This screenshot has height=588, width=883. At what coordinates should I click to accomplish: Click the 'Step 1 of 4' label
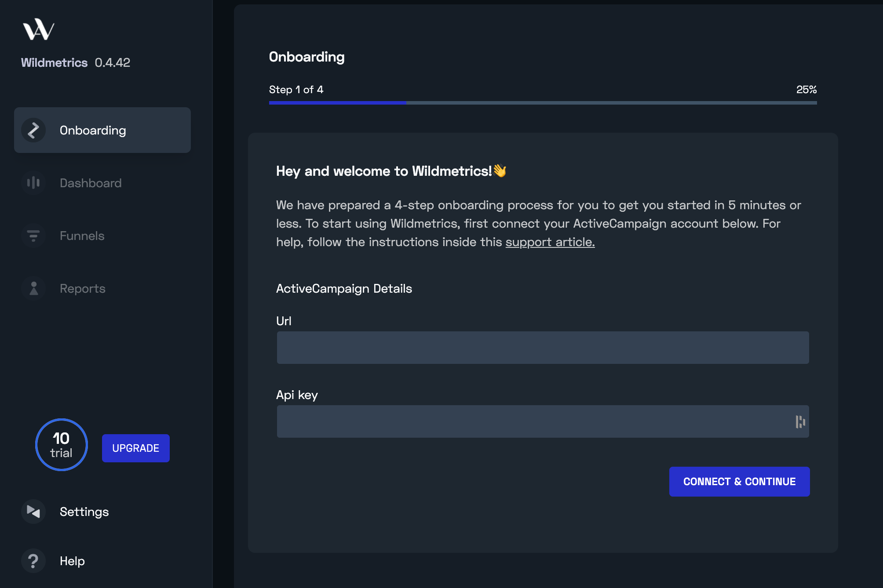pos(296,90)
